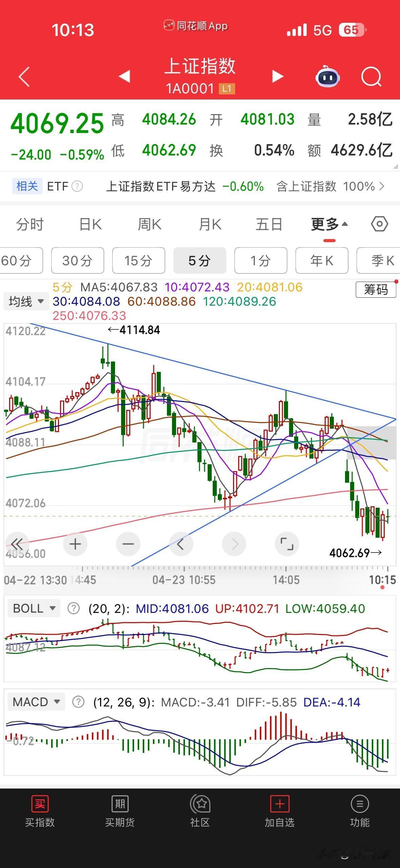Open the robot AI assistant icon
400x868 pixels.
(327, 77)
